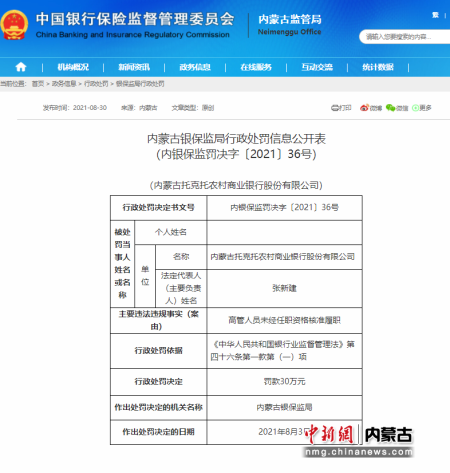Click cell 作出处罚决定的日期
The image size is (450, 473).
point(158,432)
